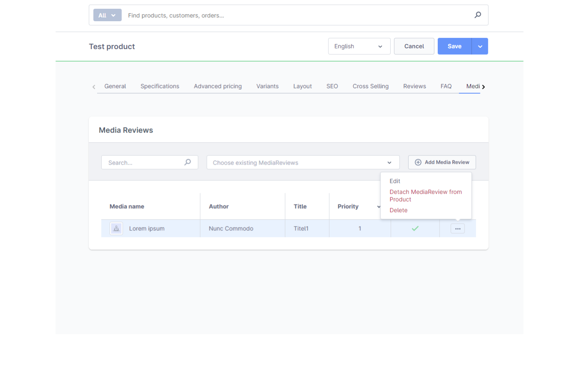Click the magnifier icon in Media Reviews search
577x392 pixels.
188,162
